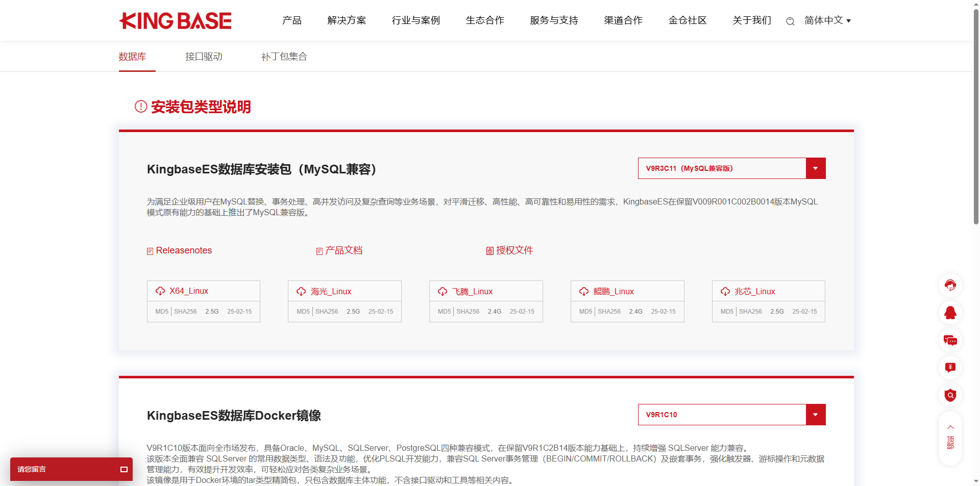View MD5 checksum for 飞腾_Linux
The width and height of the screenshot is (980, 486).
(x=444, y=312)
